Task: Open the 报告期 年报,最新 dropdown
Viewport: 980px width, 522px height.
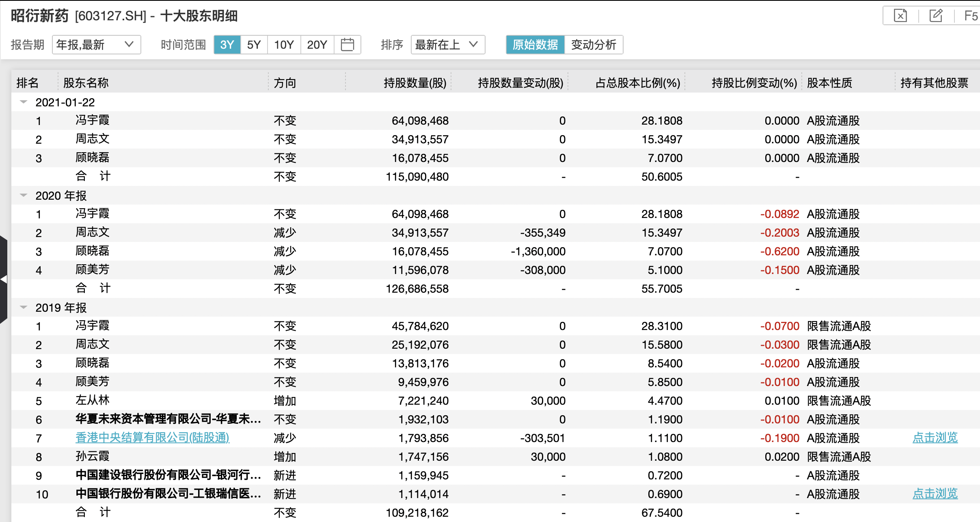Action: click(x=96, y=45)
